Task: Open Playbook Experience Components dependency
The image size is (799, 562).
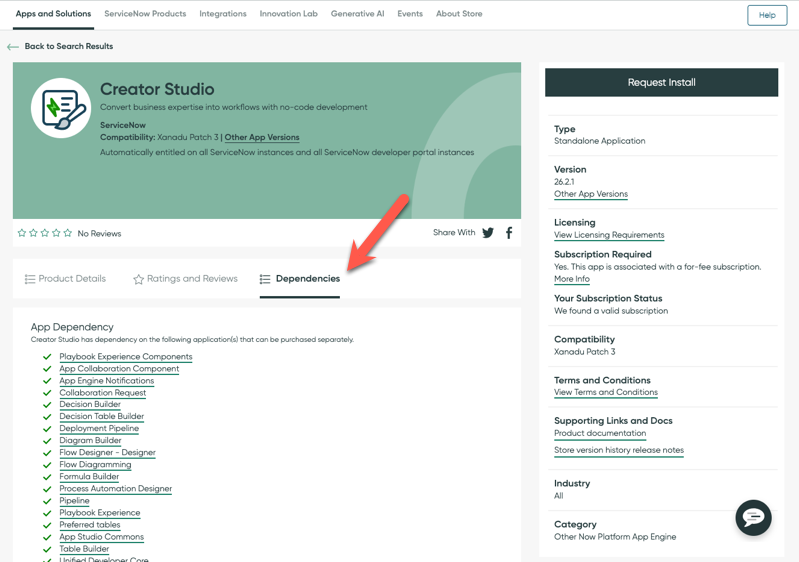Action: 126,357
